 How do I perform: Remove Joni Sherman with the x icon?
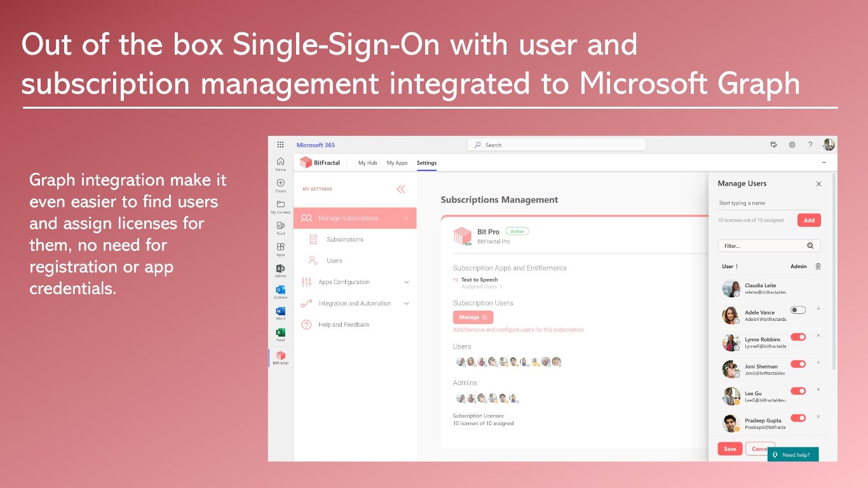point(818,363)
